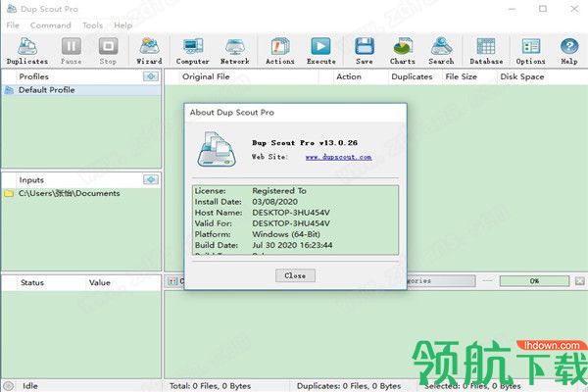Open the Database tool

pos(486,51)
